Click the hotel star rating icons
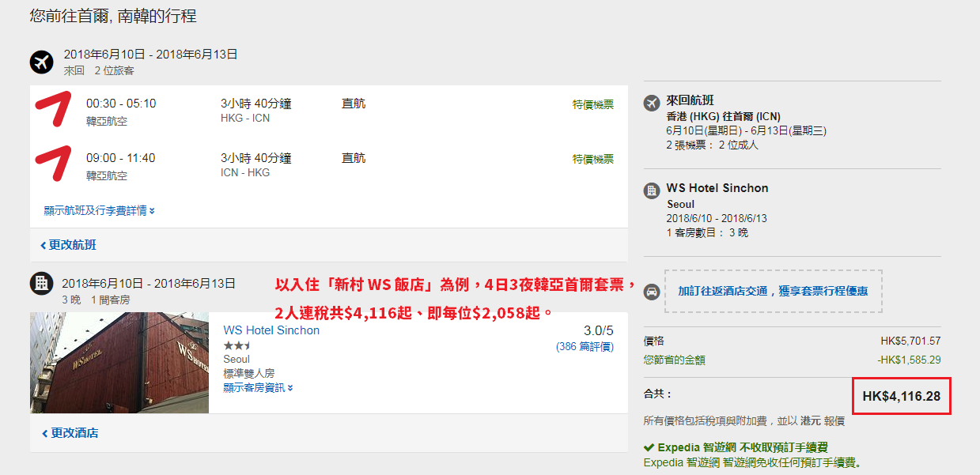 pos(237,345)
